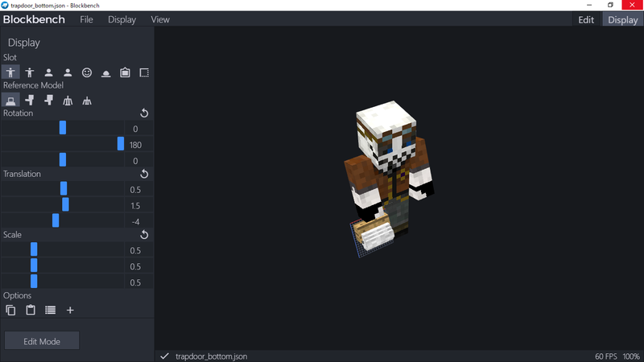Choose the zombie reference model icon
Screen dimensions: 644x362
(30, 100)
